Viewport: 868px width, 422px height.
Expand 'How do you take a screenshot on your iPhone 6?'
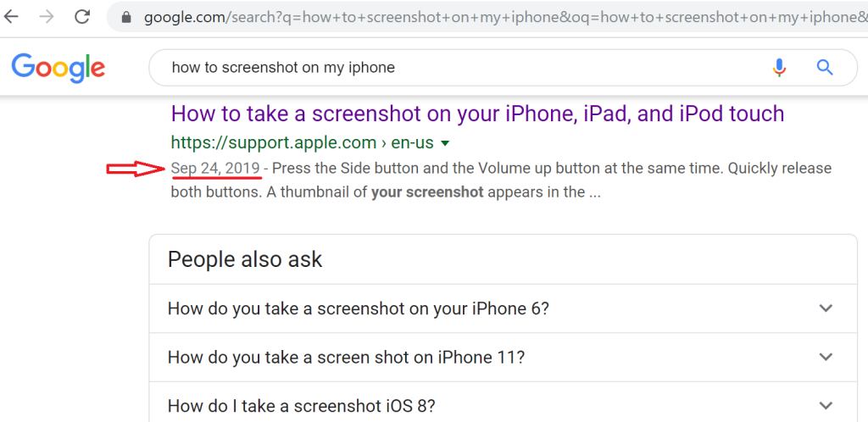[x=504, y=308]
